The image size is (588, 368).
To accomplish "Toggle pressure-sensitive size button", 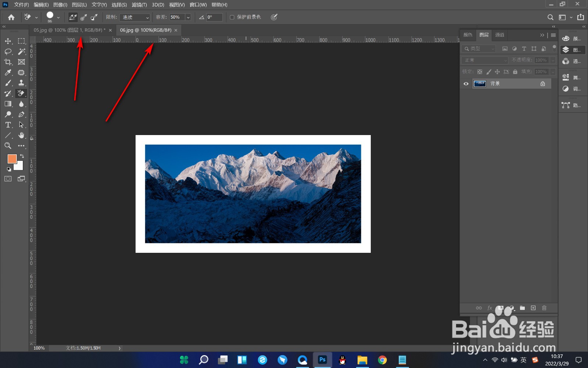I will (274, 17).
